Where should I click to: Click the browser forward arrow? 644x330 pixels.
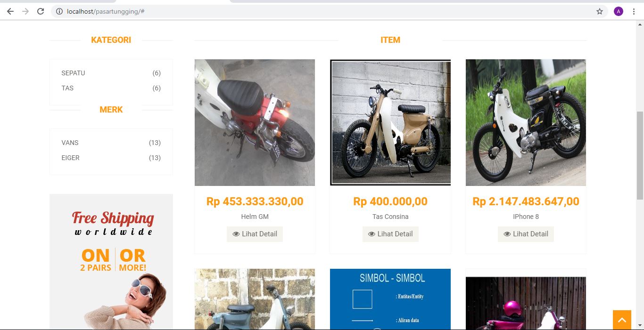(25, 11)
